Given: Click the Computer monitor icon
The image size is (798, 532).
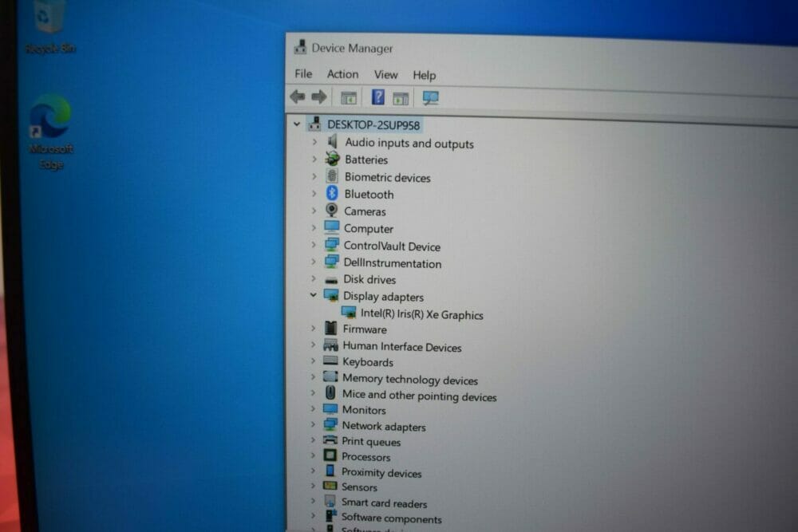Looking at the screenshot, I should click(x=331, y=227).
